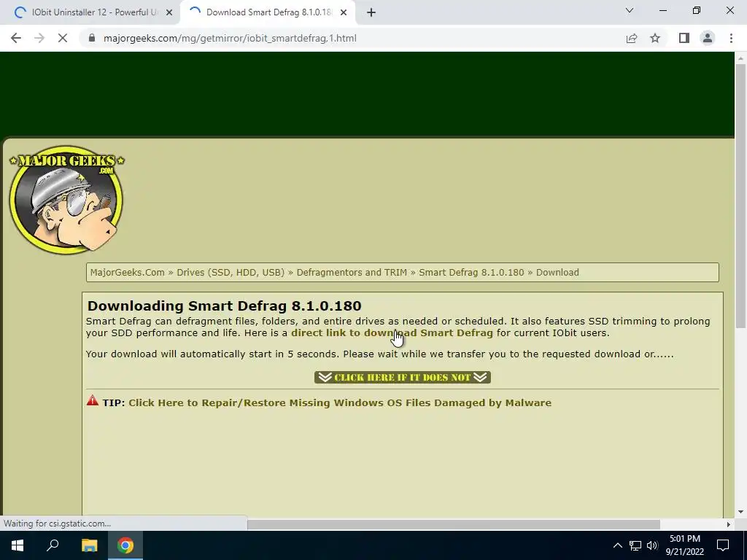747x560 pixels.
Task: Click scroll down arrow on vertical scrollbar
Action: pyautogui.click(x=740, y=512)
